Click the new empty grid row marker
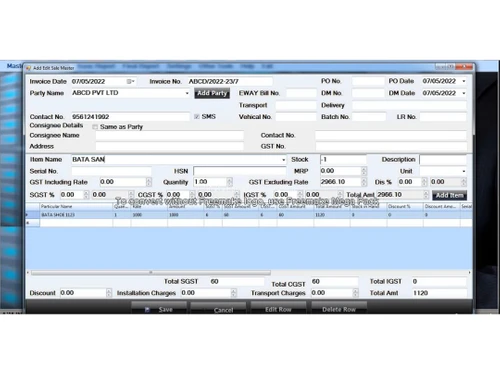This screenshot has height=375, width=500. point(33,223)
